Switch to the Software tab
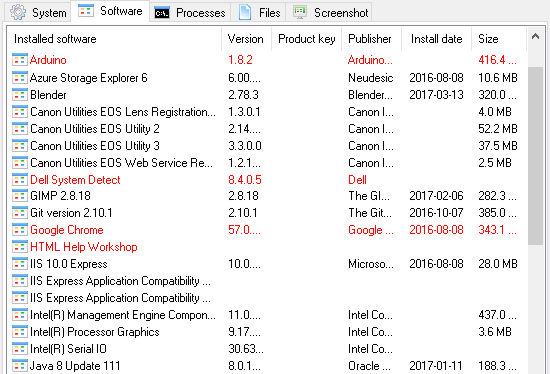The width and height of the screenshot is (550, 374). (x=110, y=11)
